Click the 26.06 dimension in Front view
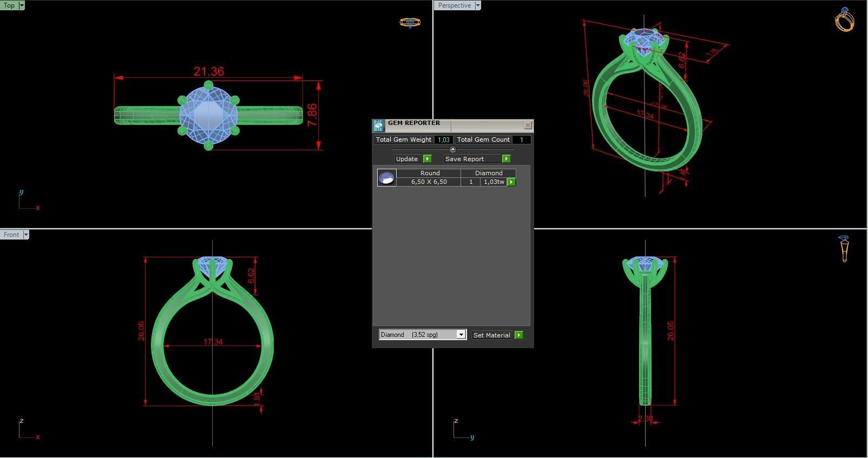Image resolution: width=868 pixels, height=458 pixels. pos(141,331)
